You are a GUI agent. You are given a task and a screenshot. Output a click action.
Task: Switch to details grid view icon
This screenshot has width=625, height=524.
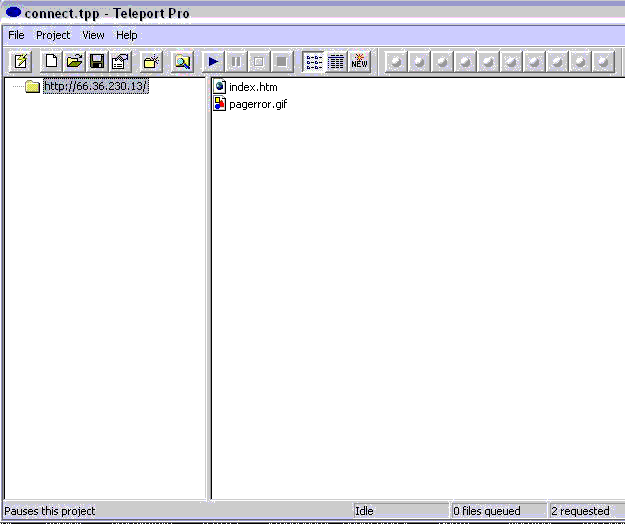coord(336,61)
